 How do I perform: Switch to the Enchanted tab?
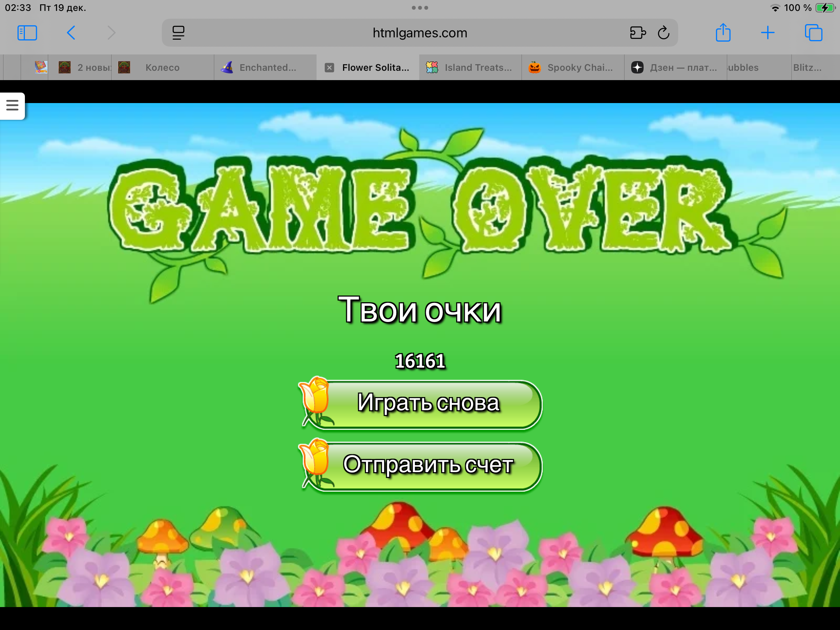[268, 68]
